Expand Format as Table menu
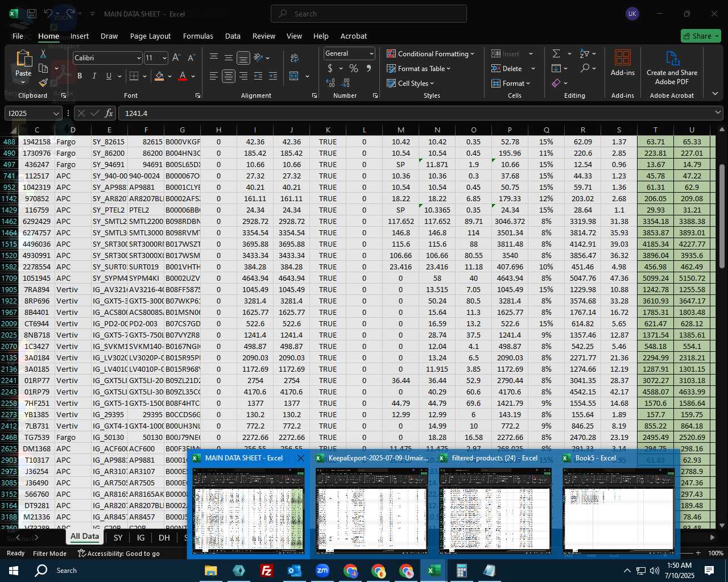 point(419,68)
